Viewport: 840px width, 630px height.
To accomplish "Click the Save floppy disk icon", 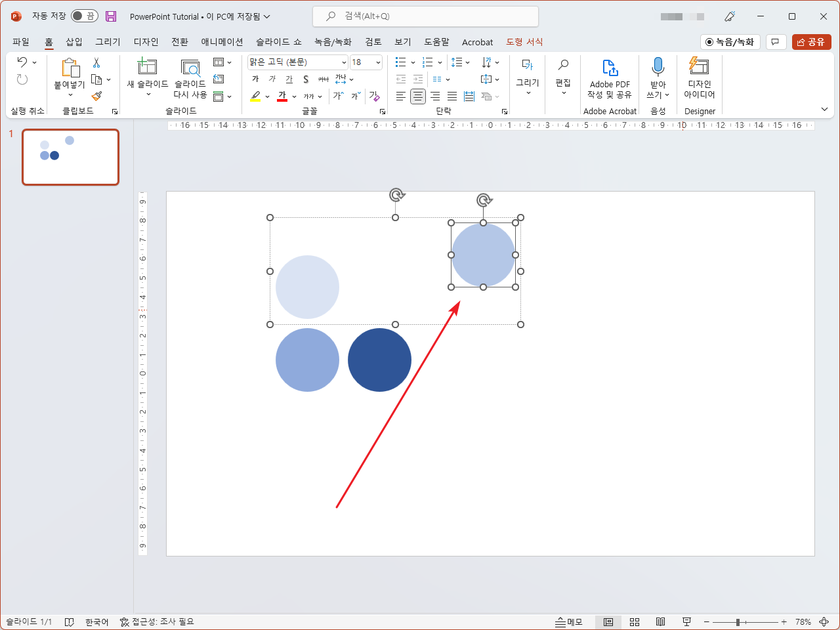I will tap(111, 16).
